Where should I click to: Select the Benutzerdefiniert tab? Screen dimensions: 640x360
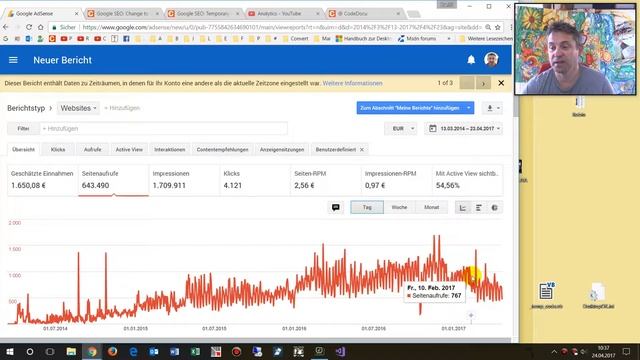tap(336, 149)
